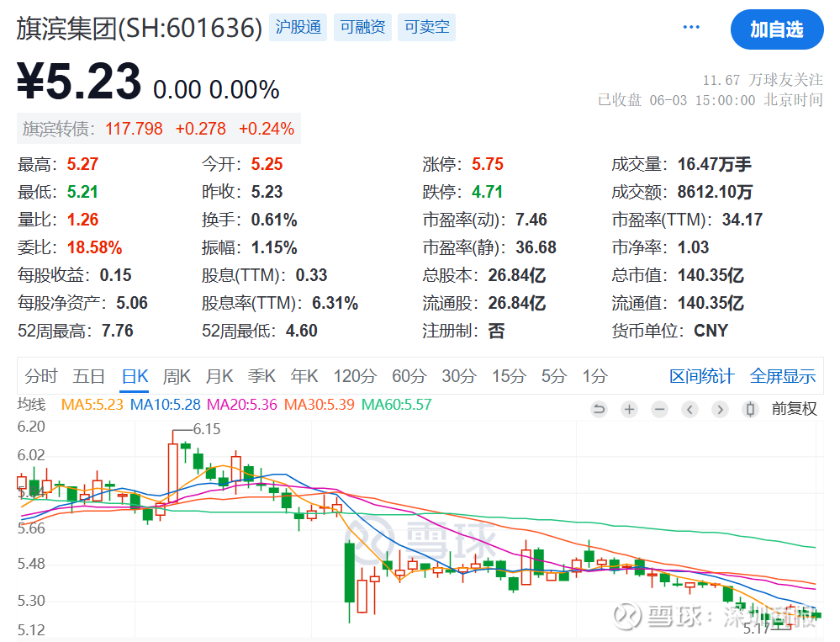Click the 量比 value 1.26
The height and width of the screenshot is (642, 840).
pos(82,220)
